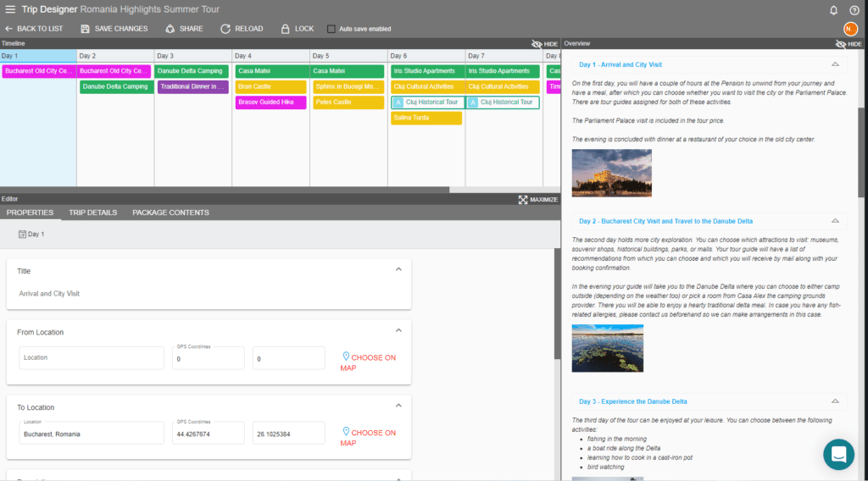The width and height of the screenshot is (868, 481).
Task: View the Parliament Palace photo thumbnail
Action: (612, 173)
